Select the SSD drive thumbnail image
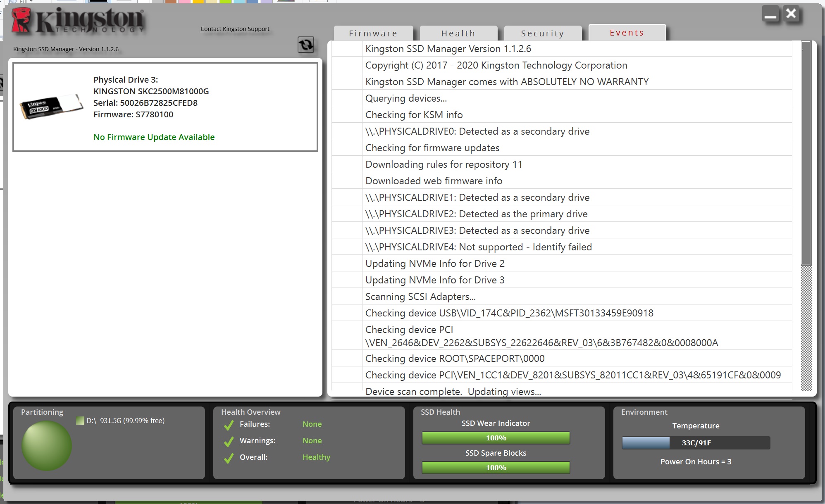Viewport: 825px width, 504px height. (x=52, y=107)
